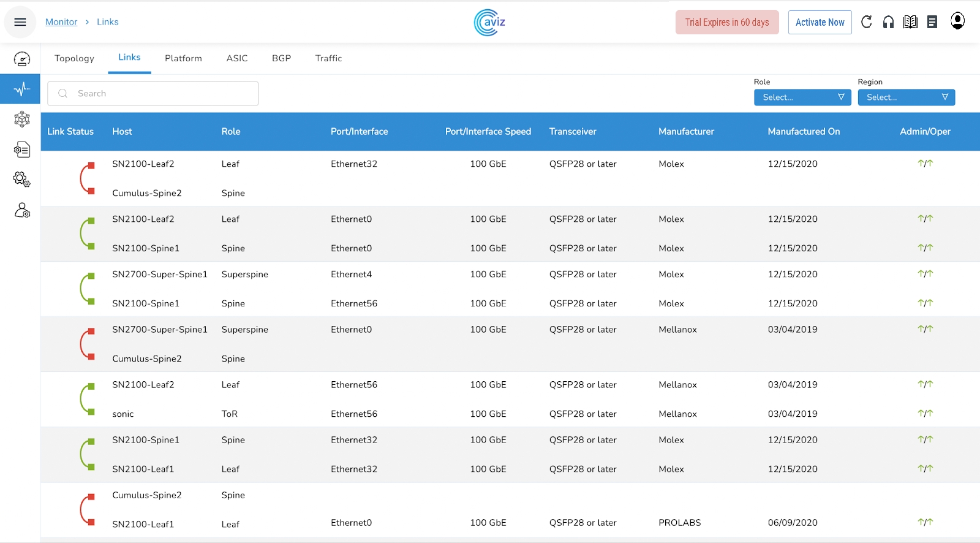This screenshot has width=980, height=543.
Task: Open the Traffic tab
Action: coord(328,58)
